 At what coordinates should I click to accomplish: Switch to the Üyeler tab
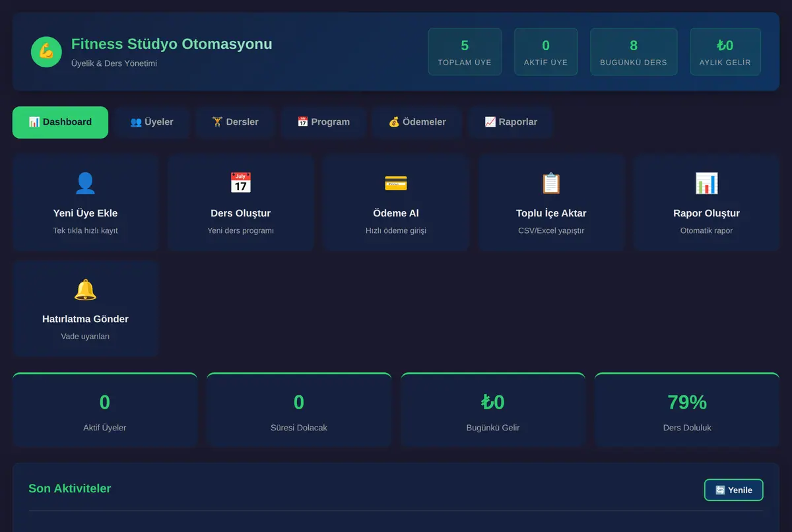[x=152, y=122]
